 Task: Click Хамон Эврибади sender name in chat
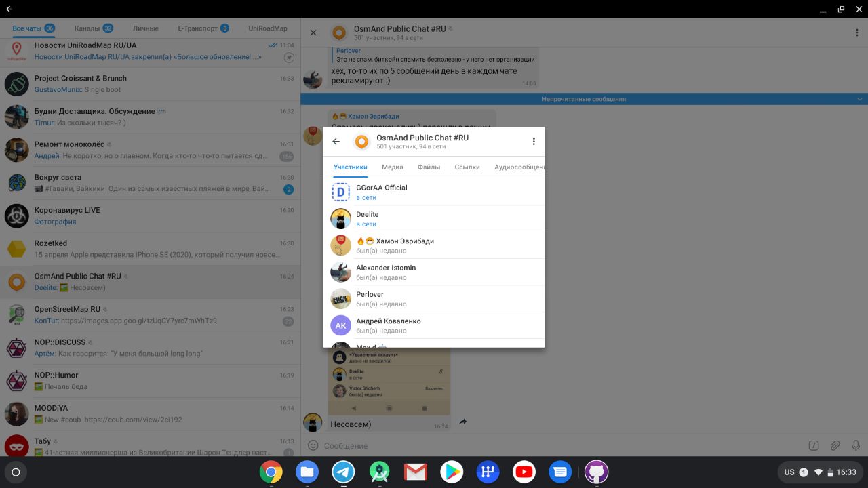click(x=374, y=116)
